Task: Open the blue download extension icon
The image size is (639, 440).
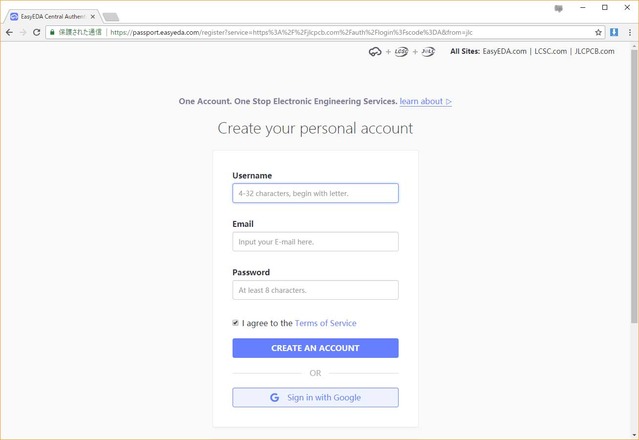Action: pos(614,33)
